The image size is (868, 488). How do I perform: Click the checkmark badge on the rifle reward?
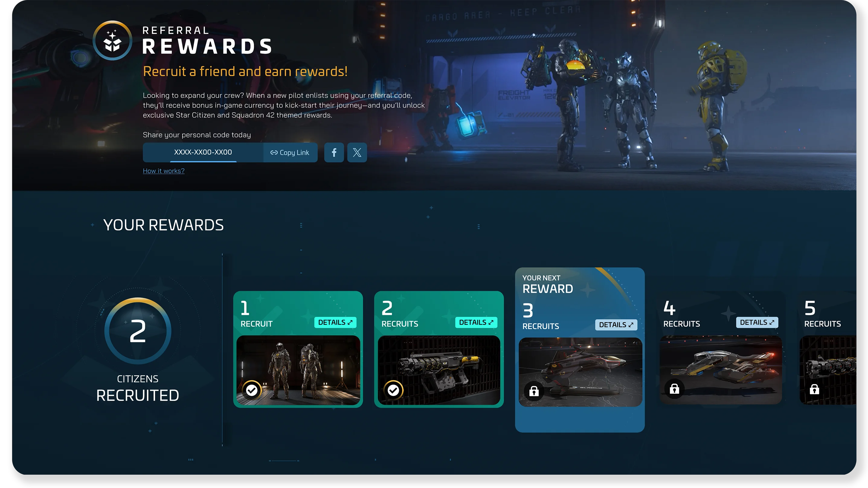393,390
